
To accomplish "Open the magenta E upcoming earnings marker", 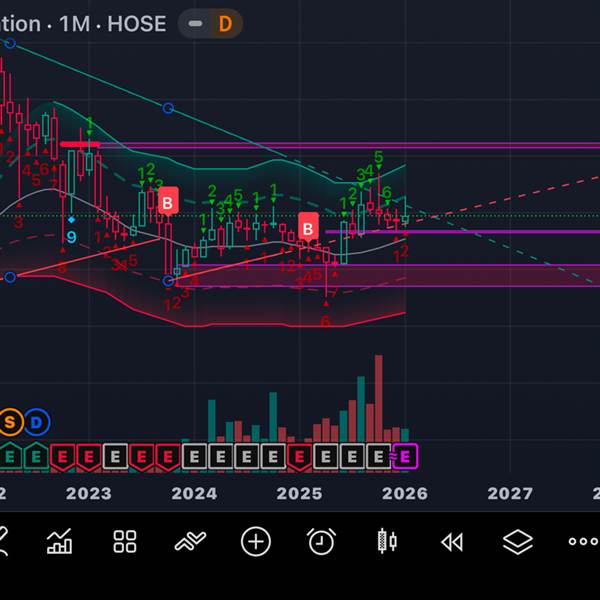I will [405, 456].
